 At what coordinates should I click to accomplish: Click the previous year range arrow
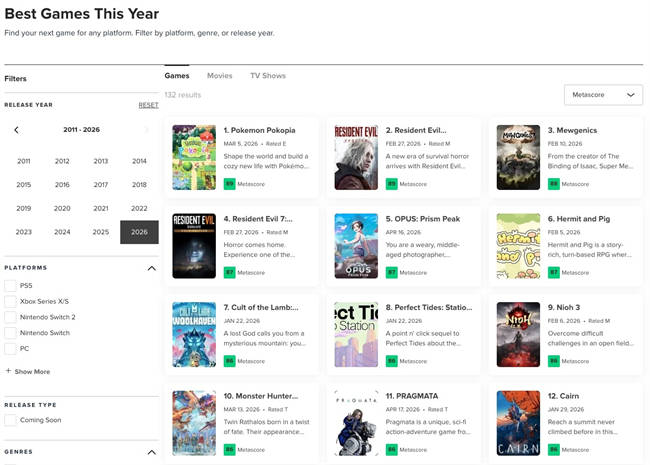[x=16, y=130]
